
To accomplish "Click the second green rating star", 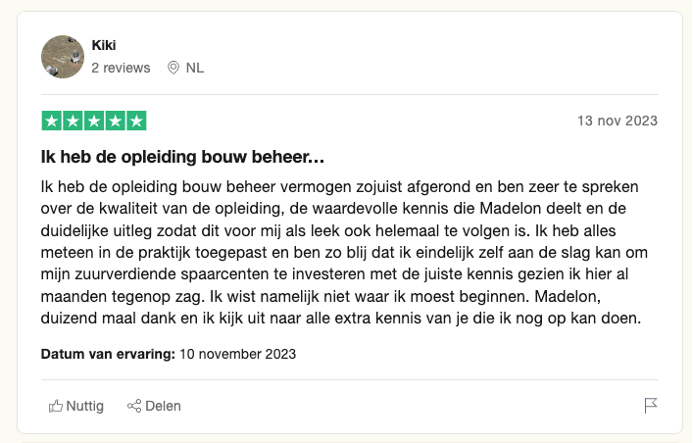I will [73, 121].
